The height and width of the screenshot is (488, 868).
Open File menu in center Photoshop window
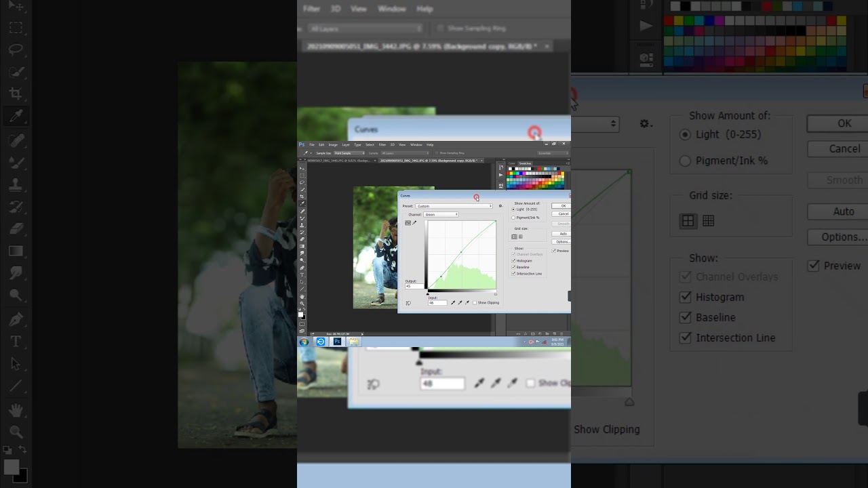(312, 144)
